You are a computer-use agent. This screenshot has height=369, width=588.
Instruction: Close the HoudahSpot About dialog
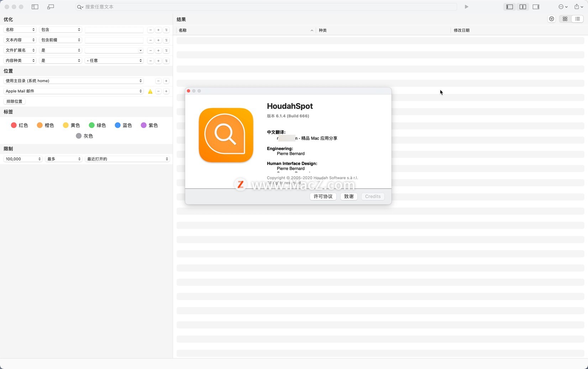tap(189, 91)
